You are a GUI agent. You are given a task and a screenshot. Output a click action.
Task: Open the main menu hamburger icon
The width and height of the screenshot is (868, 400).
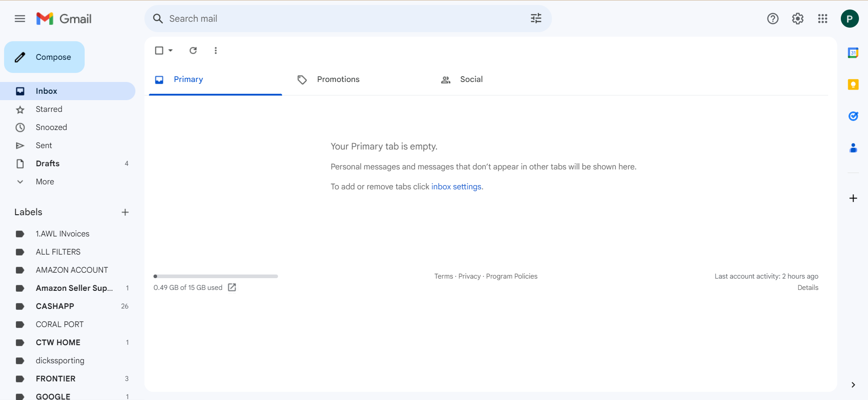click(x=20, y=19)
